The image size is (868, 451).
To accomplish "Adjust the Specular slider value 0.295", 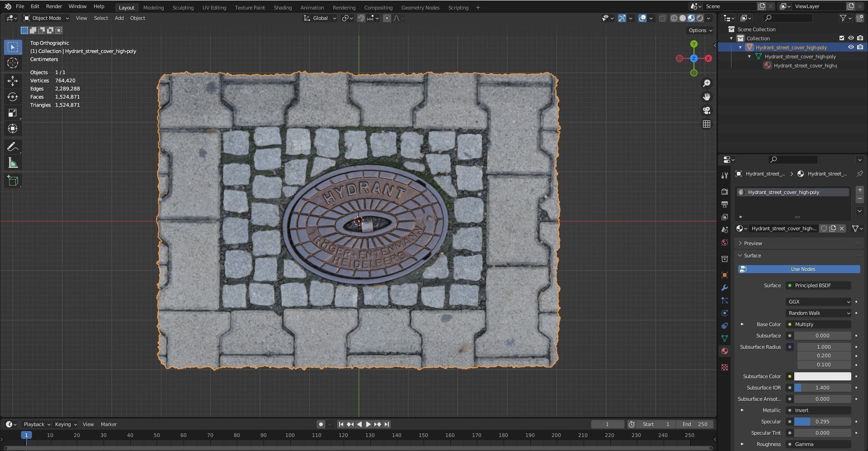I will point(823,422).
